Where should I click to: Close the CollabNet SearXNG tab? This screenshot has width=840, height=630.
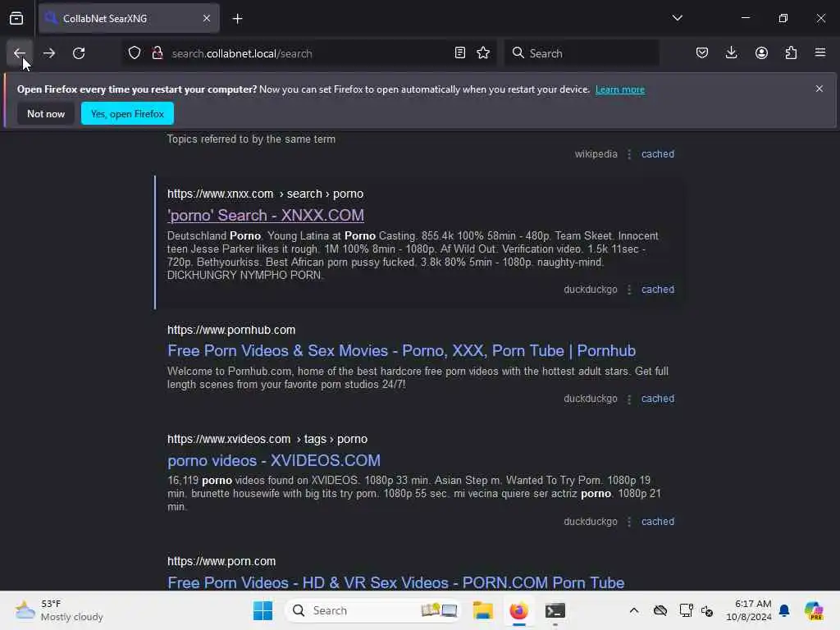[207, 18]
